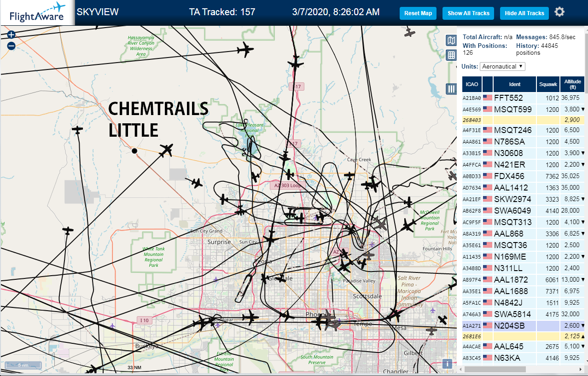Select the aircraft right of CHEMTRAILS LITTLE text

(167, 150)
